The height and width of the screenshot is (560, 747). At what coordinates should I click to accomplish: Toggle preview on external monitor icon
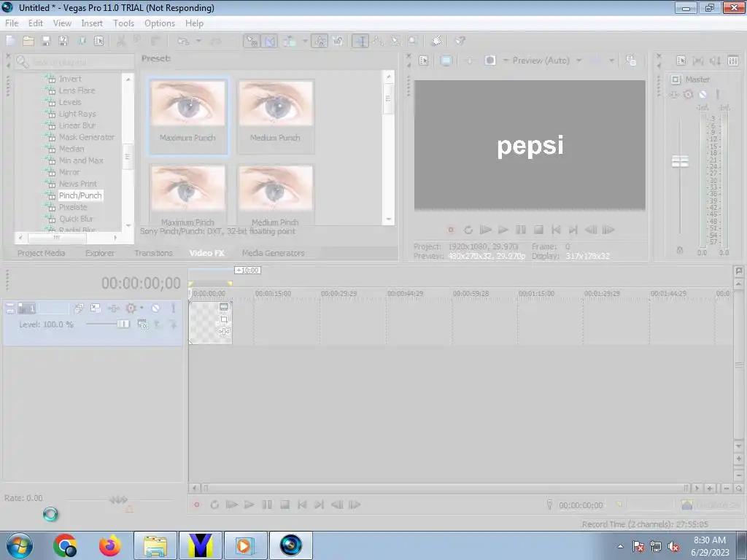[x=446, y=61]
